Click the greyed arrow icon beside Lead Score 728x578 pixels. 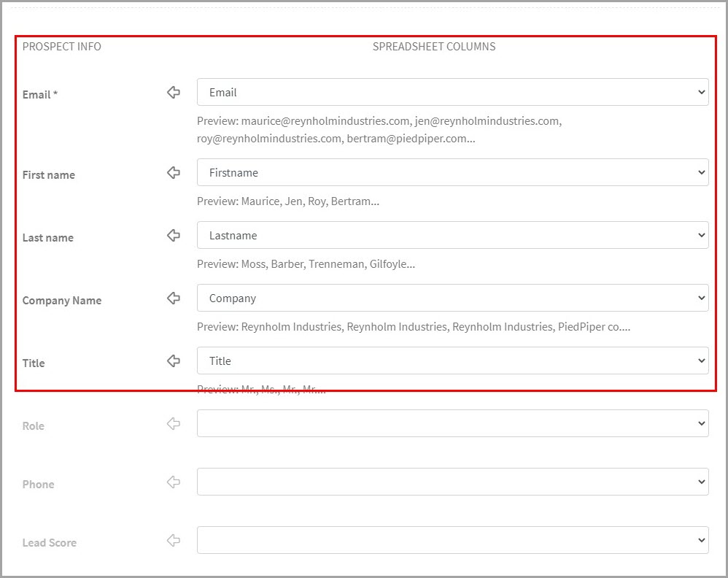coord(174,541)
